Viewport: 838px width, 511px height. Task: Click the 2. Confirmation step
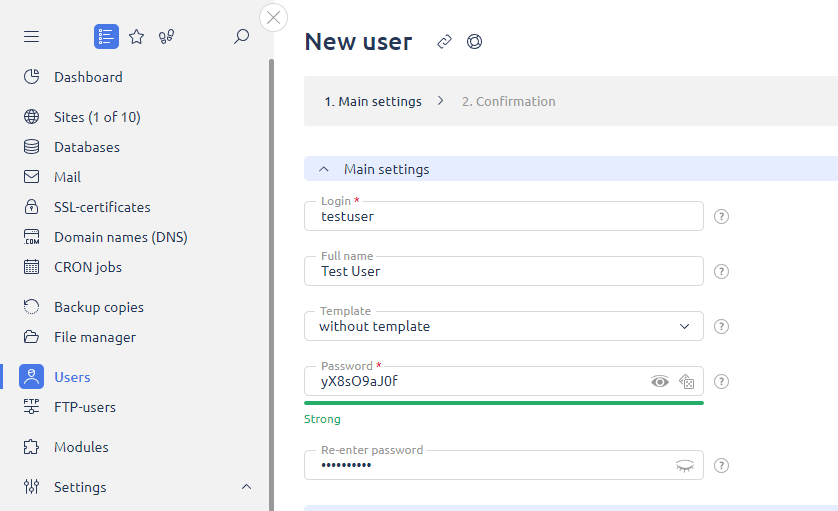(508, 101)
